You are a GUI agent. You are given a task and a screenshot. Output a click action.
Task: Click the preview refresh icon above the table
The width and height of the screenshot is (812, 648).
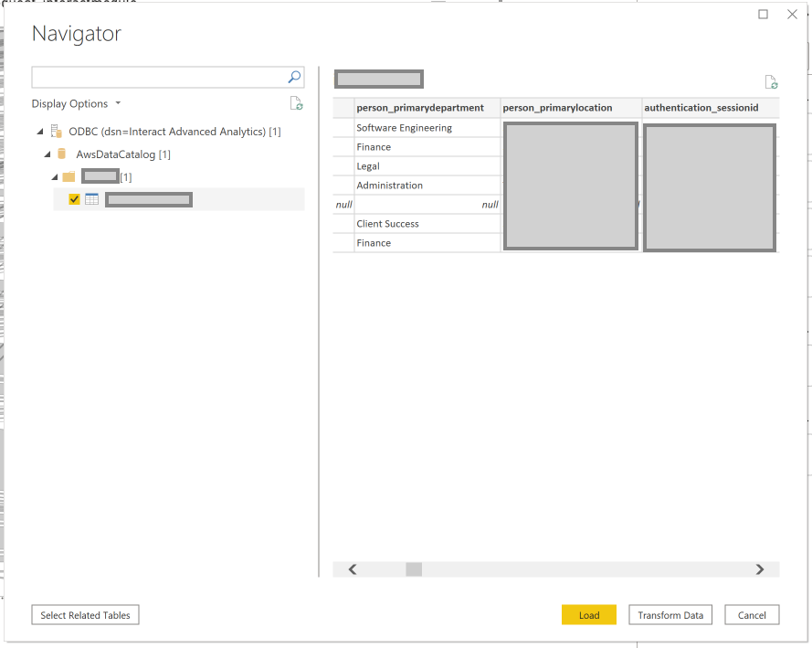[771, 82]
